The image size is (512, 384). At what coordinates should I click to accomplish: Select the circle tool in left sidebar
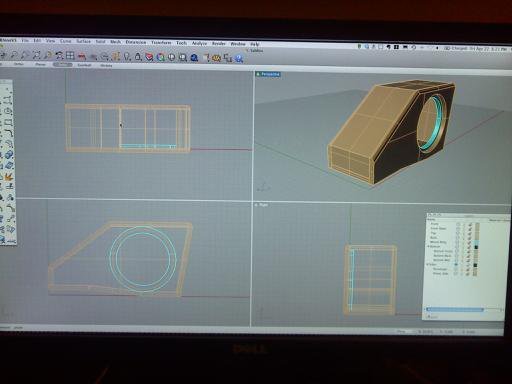(9, 111)
